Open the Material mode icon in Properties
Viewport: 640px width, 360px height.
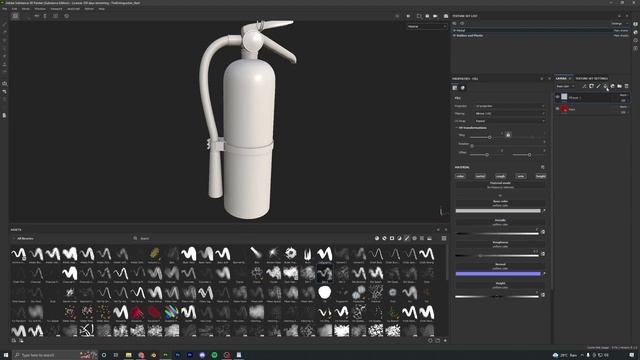[462, 88]
